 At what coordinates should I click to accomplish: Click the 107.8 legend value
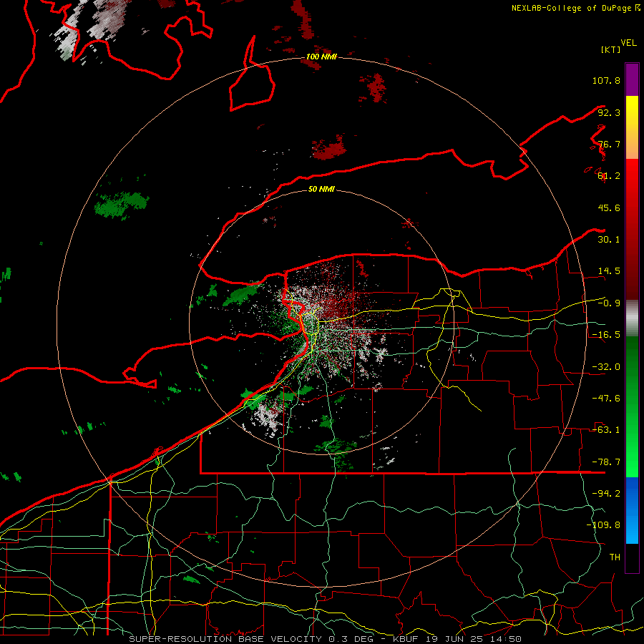(x=606, y=80)
